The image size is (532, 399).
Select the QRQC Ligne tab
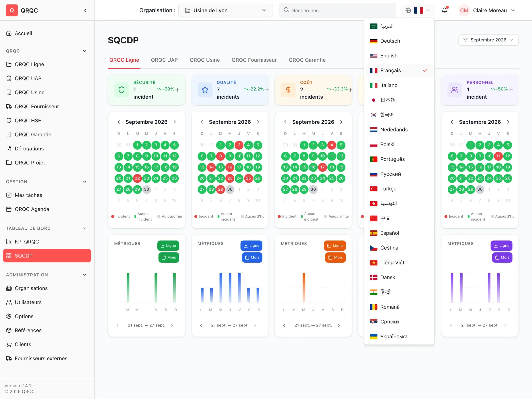point(124,60)
